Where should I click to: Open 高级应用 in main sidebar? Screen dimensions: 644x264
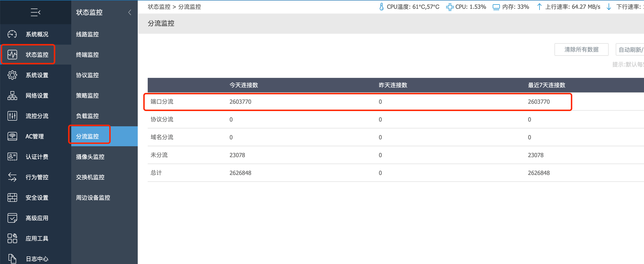pos(37,218)
